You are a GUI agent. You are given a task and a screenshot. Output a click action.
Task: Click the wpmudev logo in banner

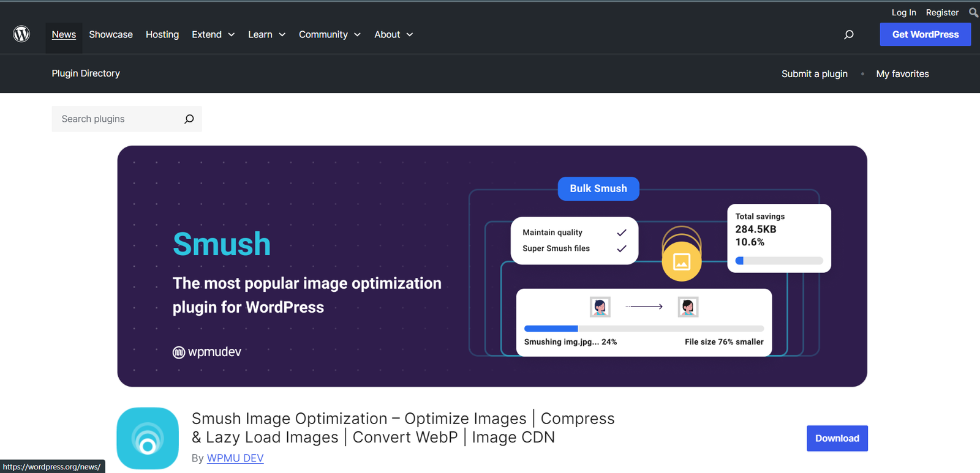(x=207, y=352)
